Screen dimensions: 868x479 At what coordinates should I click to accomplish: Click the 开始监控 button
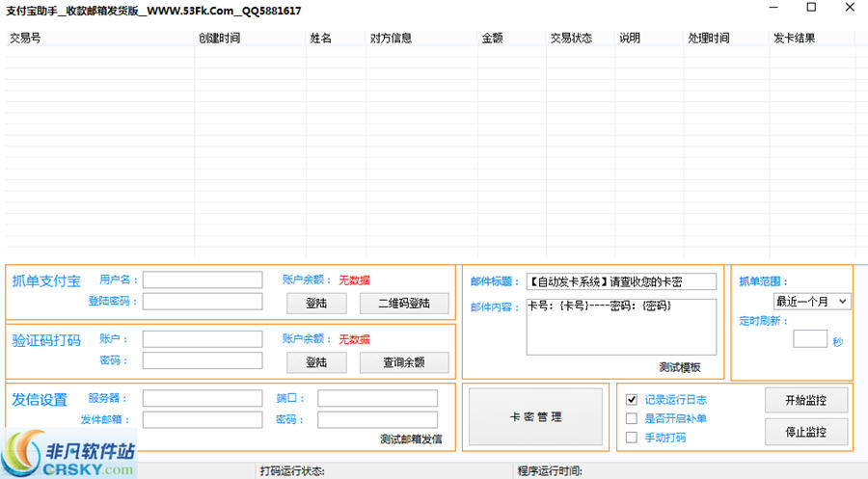coord(806,400)
